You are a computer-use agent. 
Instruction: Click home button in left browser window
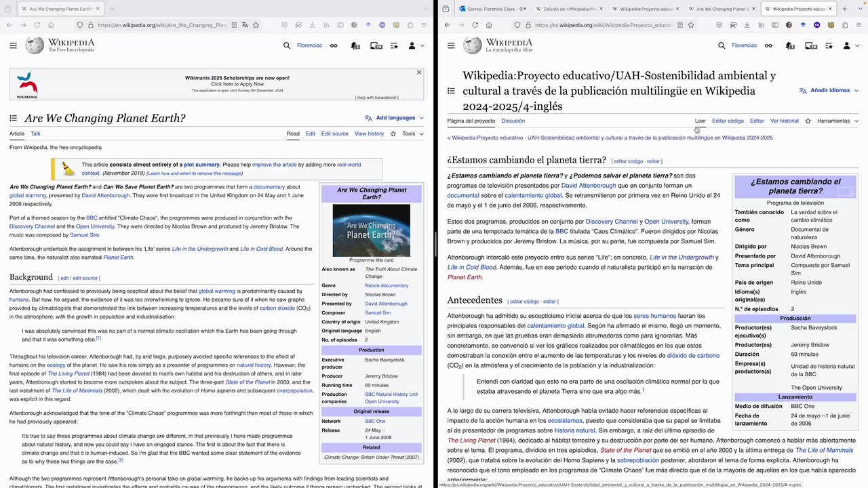[51, 25]
